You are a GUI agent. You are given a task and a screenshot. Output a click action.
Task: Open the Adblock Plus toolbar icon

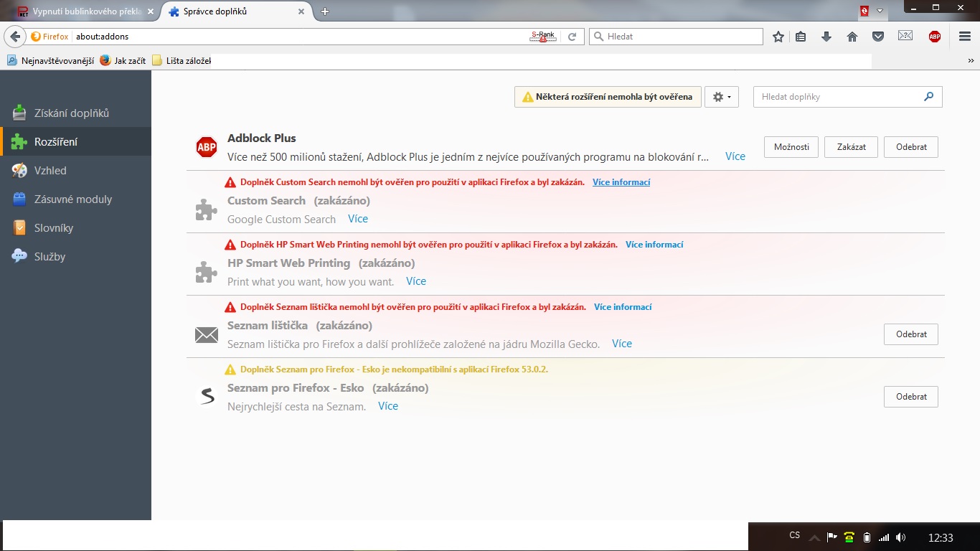pos(935,37)
